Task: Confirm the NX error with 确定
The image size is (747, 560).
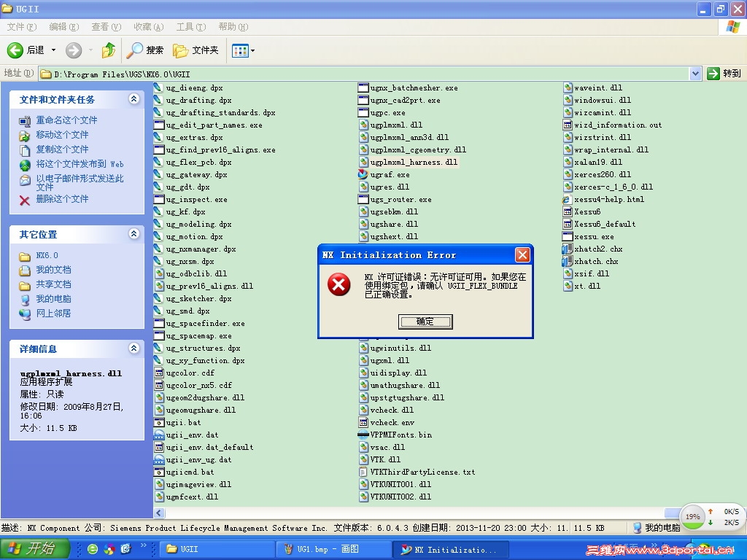Action: 425,322
